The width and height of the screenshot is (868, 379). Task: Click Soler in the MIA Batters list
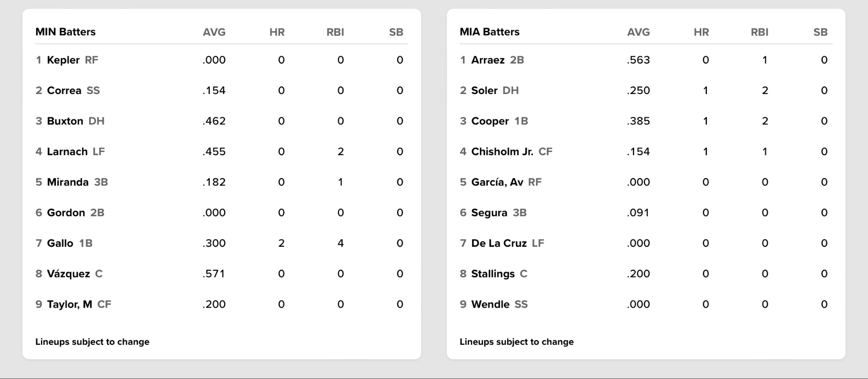click(484, 91)
